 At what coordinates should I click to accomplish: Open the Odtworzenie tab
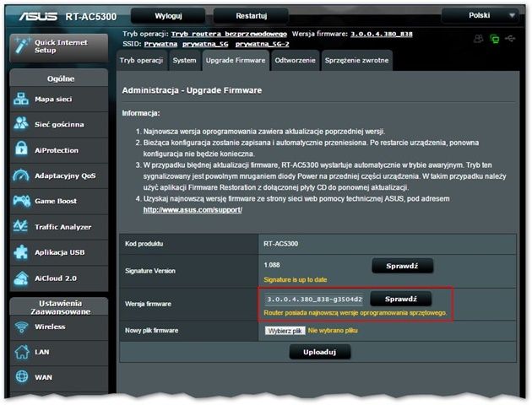pos(295,60)
